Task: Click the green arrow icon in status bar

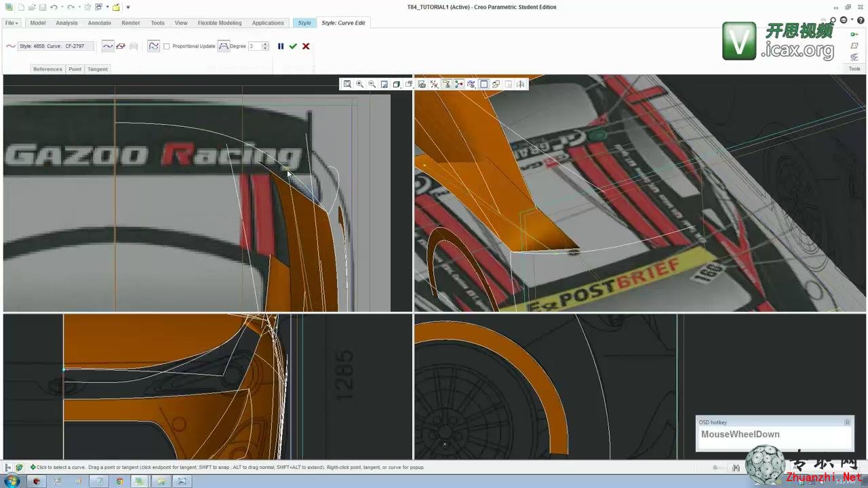Action: tap(33, 467)
